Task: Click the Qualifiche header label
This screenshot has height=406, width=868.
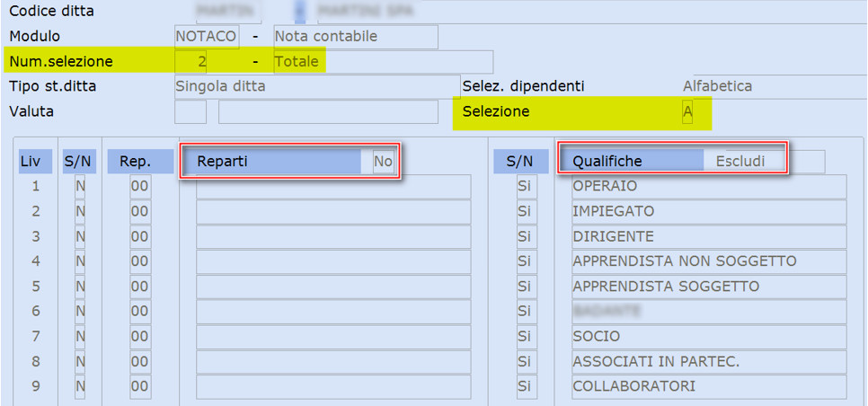Action: [x=607, y=162]
